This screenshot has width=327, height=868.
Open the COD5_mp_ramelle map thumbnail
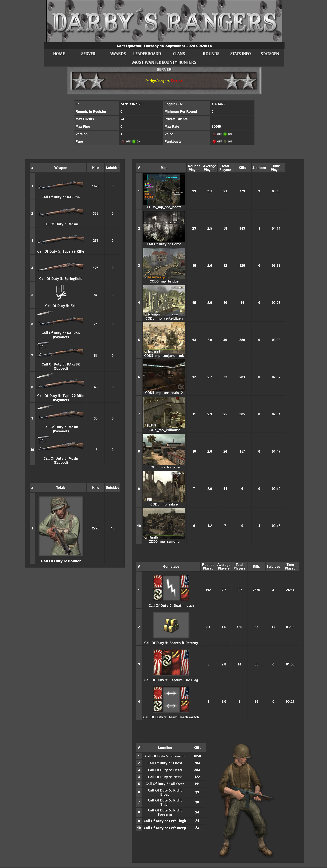164,524
